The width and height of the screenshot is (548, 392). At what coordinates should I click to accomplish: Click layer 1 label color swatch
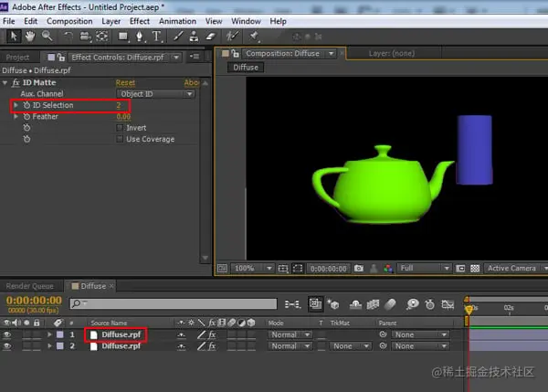[60, 334]
